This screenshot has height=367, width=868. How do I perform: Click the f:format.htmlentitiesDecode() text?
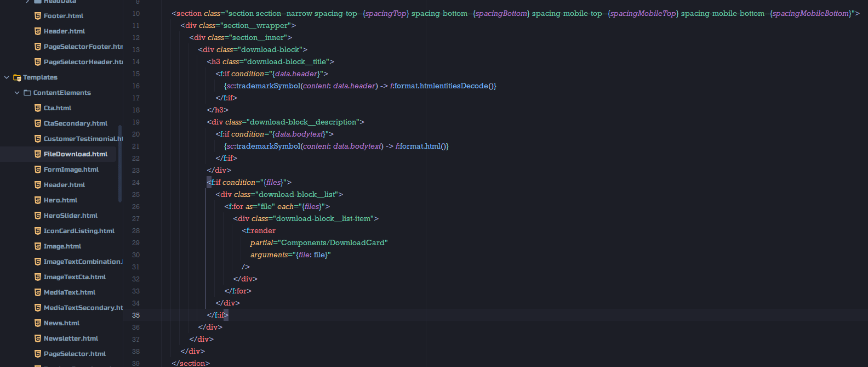[443, 86]
